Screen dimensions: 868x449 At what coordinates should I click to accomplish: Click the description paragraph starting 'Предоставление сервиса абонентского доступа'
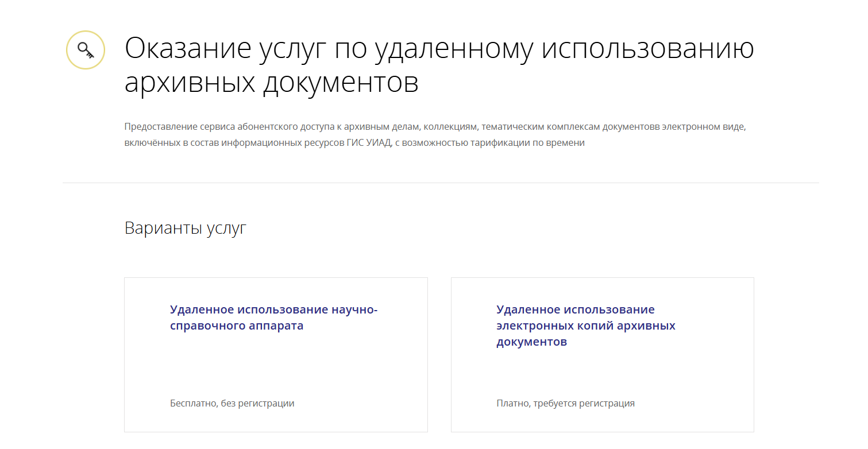click(435, 134)
